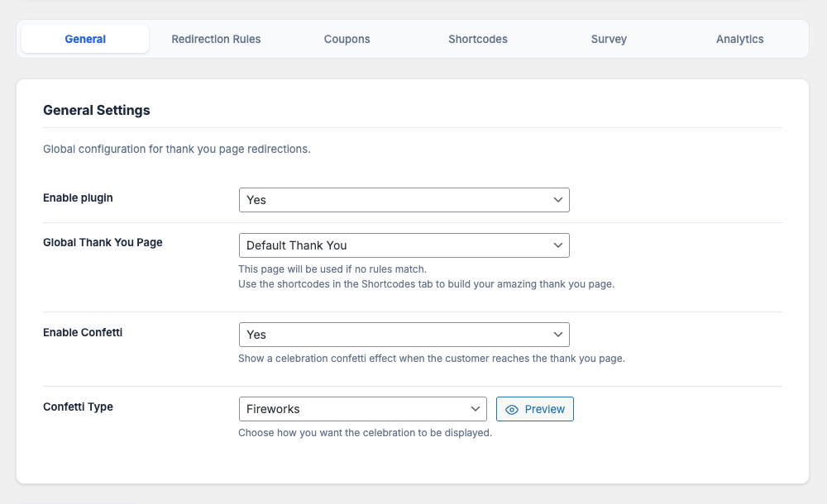Click the chevron arrow on Confetti Type select
The height and width of the screenshot is (504, 827).
pyautogui.click(x=476, y=409)
